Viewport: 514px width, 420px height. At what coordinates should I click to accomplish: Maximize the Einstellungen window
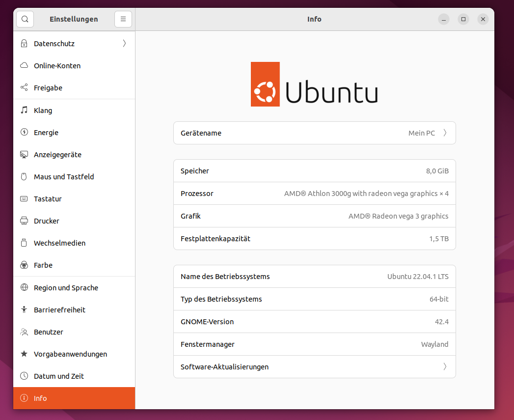tap(463, 19)
